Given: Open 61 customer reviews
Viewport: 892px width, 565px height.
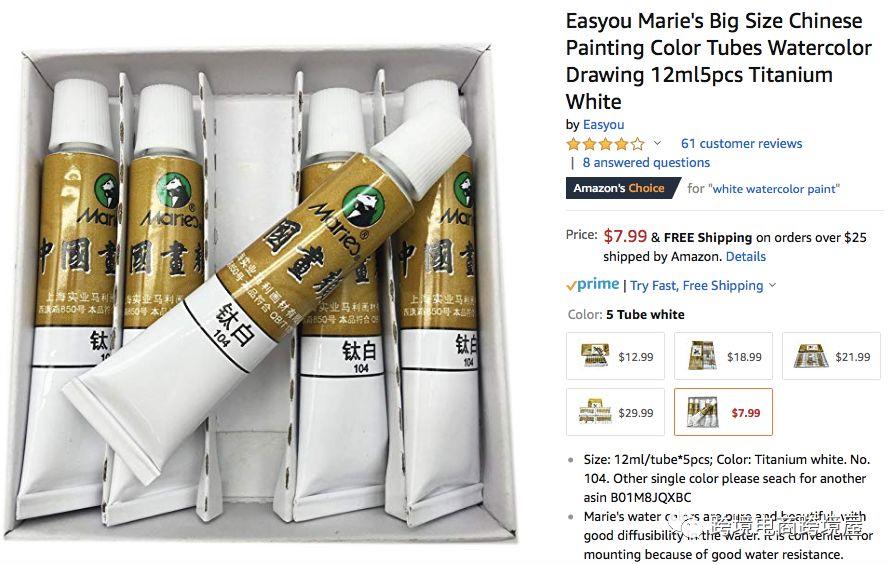Looking at the screenshot, I should [x=741, y=143].
